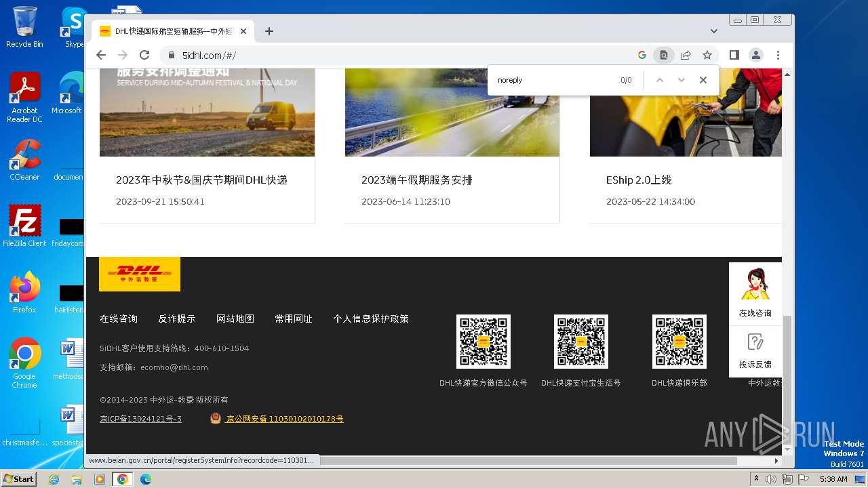Open File Explorer from taskbar

77,479
